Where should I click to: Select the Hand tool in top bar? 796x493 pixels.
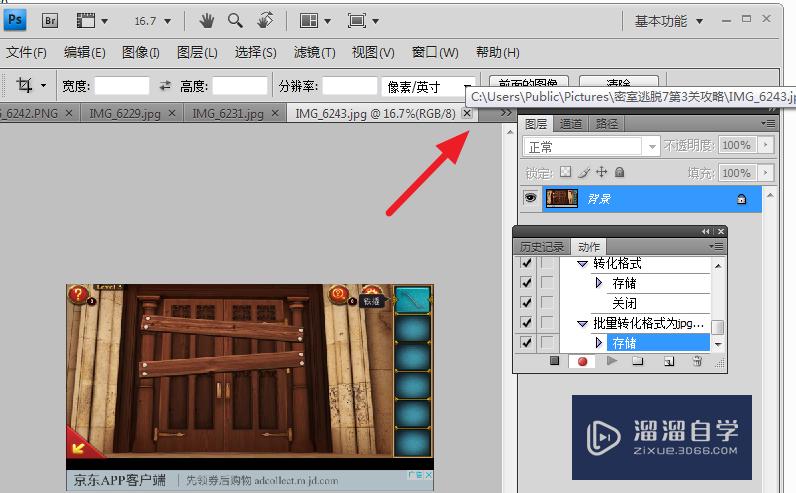(207, 21)
